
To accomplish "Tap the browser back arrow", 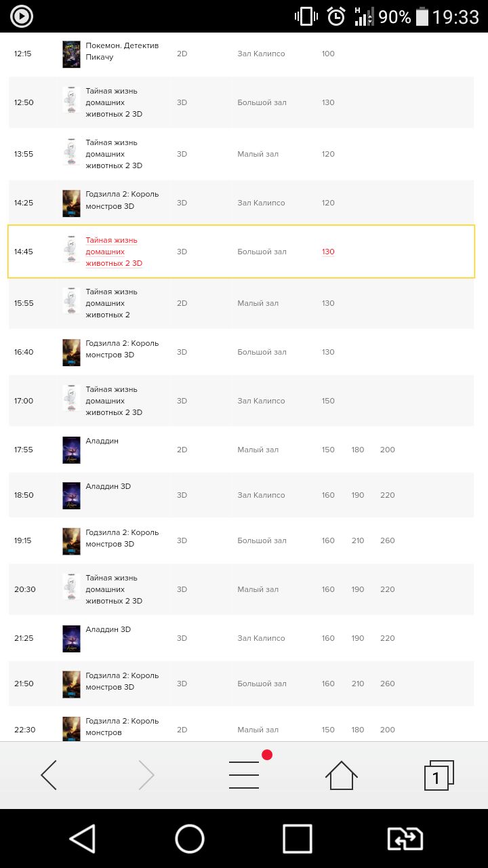I will 49,774.
